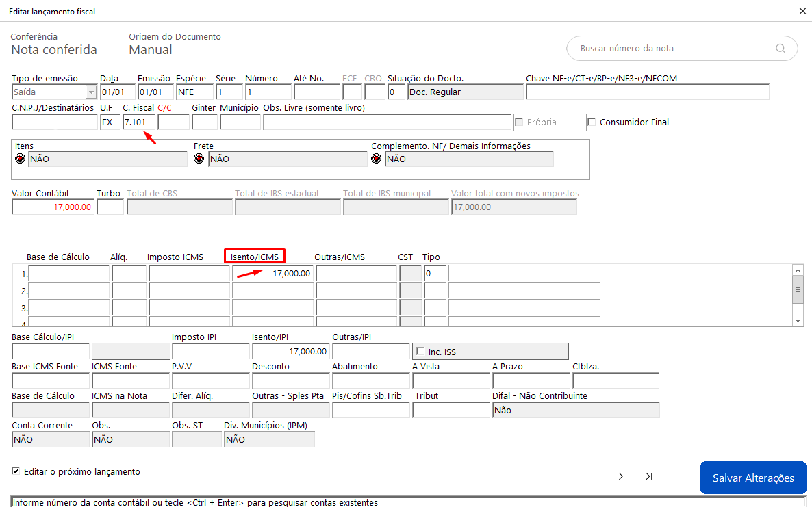Viewport: 812px width, 507px height.
Task: Click the Ginter field
Action: (x=205, y=122)
